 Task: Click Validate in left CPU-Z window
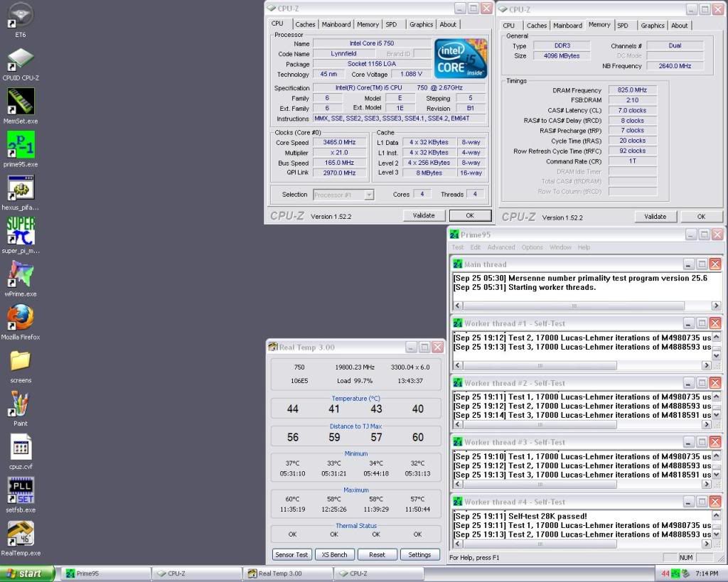coord(424,215)
